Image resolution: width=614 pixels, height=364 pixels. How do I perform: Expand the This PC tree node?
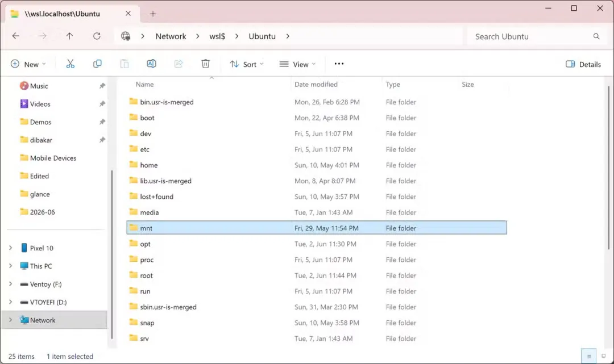tap(11, 266)
